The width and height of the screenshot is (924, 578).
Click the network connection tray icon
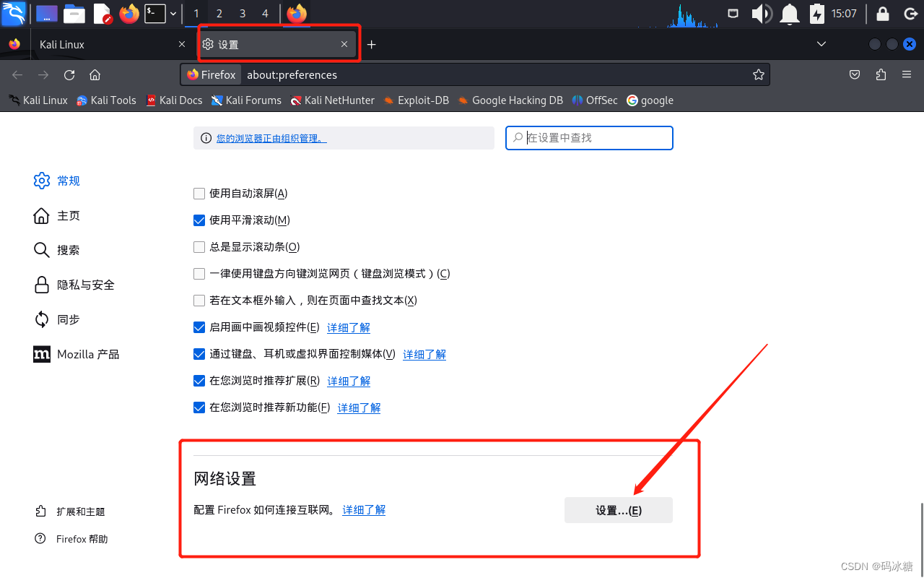click(x=733, y=13)
